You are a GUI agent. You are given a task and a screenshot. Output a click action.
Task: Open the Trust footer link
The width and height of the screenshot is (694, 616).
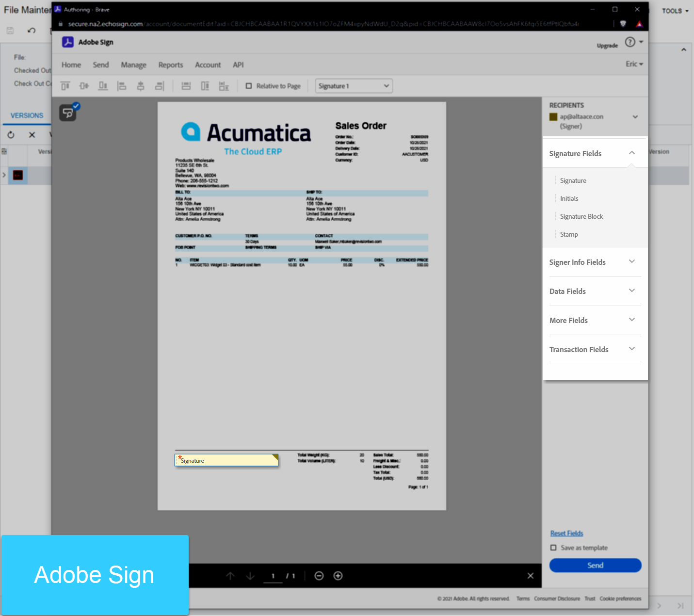(590, 599)
